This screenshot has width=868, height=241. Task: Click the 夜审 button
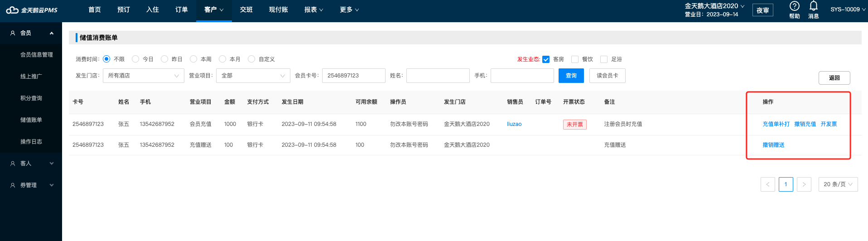[763, 10]
